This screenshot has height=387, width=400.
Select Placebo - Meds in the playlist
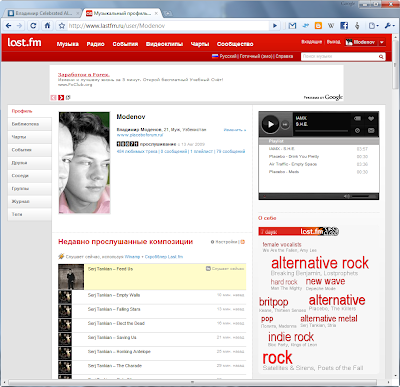tap(318, 172)
